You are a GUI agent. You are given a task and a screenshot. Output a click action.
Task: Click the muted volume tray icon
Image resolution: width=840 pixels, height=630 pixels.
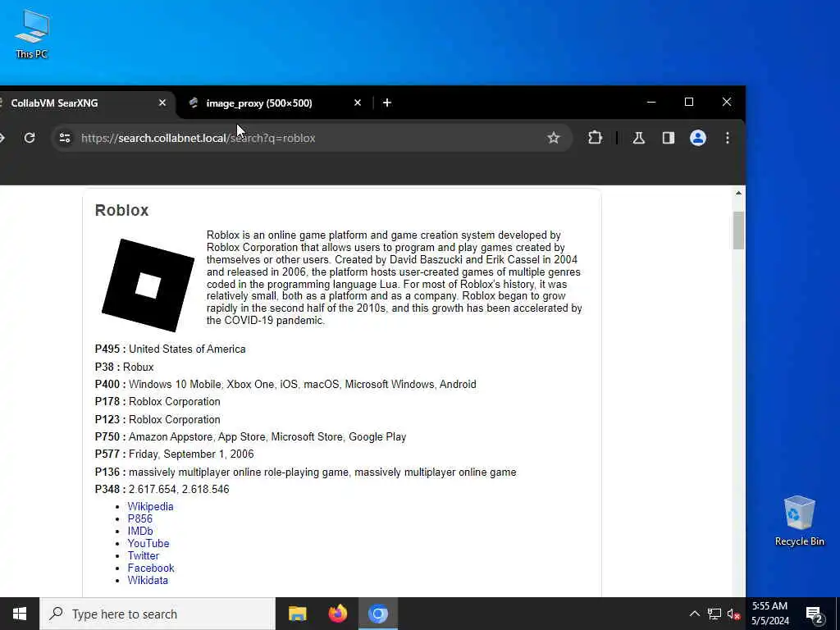point(733,614)
